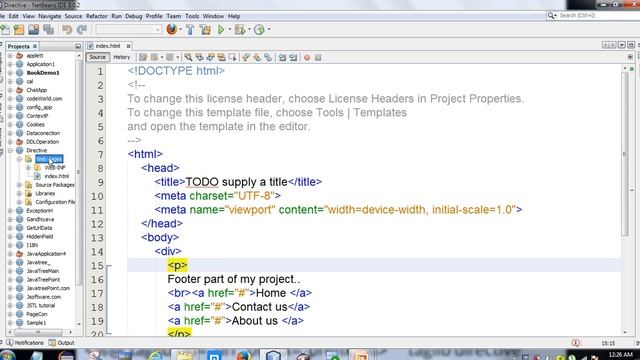This screenshot has width=640, height=360.
Task: Expand the Source Packages node
Action: pyautogui.click(x=19, y=184)
